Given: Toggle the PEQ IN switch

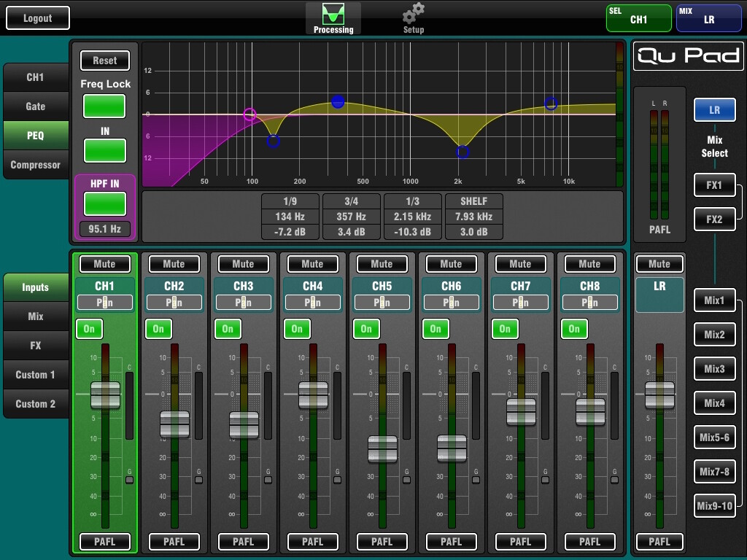Looking at the screenshot, I should 104,151.
